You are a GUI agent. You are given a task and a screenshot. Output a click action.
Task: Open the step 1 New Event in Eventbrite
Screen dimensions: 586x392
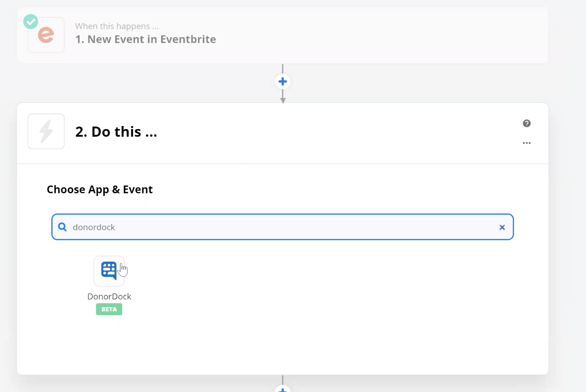tap(282, 35)
